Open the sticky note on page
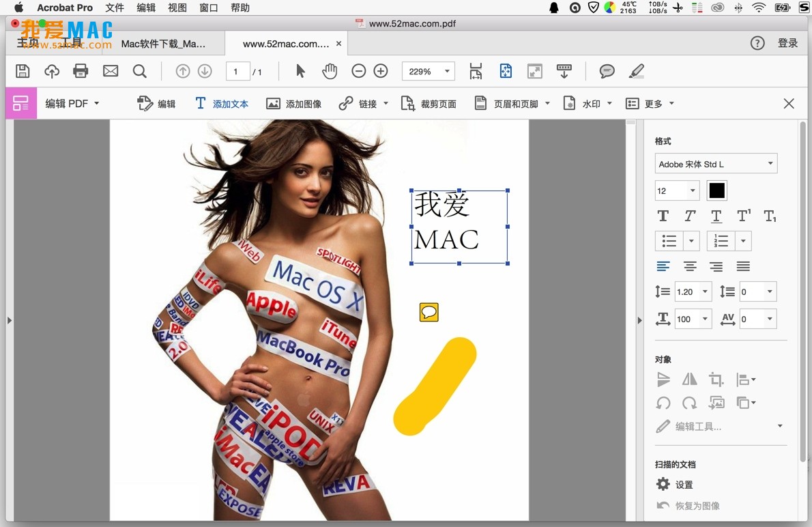The image size is (812, 527). tap(429, 312)
